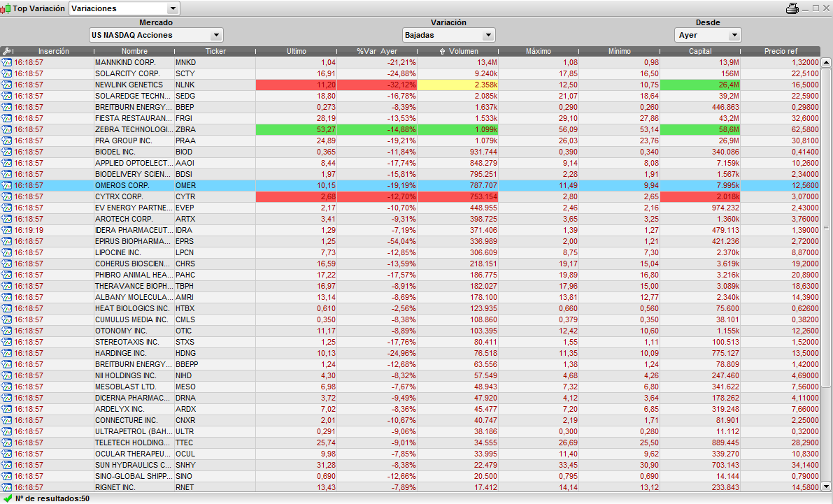833x504 pixels.
Task: Select ticker TTEC in the table
Action: pos(215,442)
